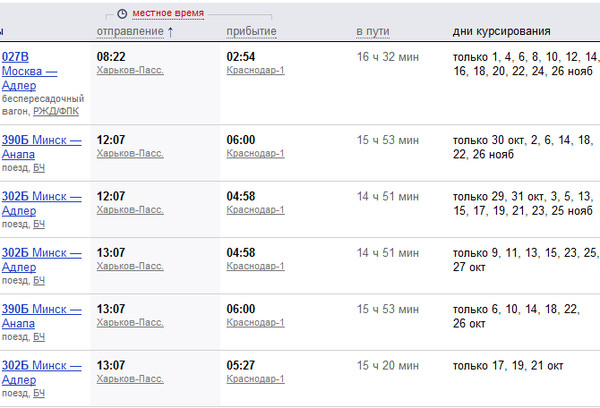
Task: Open 302Б Минск — Адлер departing 12:07
Action: [x=41, y=203]
